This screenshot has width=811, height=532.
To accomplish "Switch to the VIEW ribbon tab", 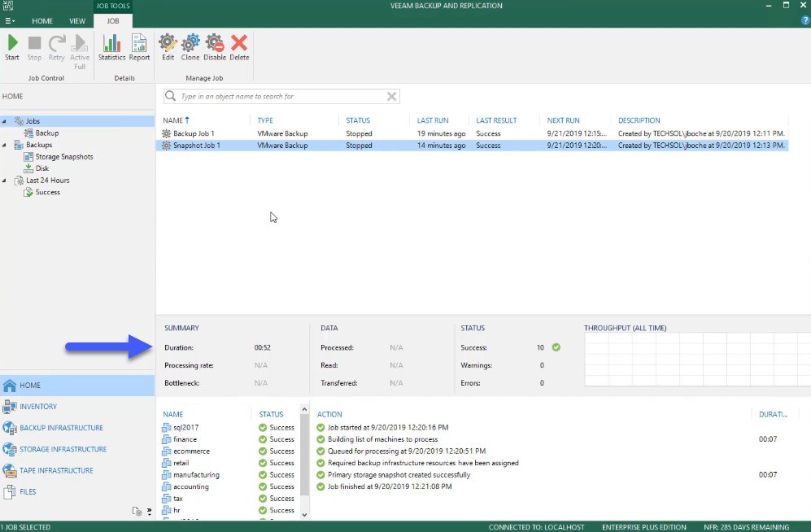I will 77,21.
